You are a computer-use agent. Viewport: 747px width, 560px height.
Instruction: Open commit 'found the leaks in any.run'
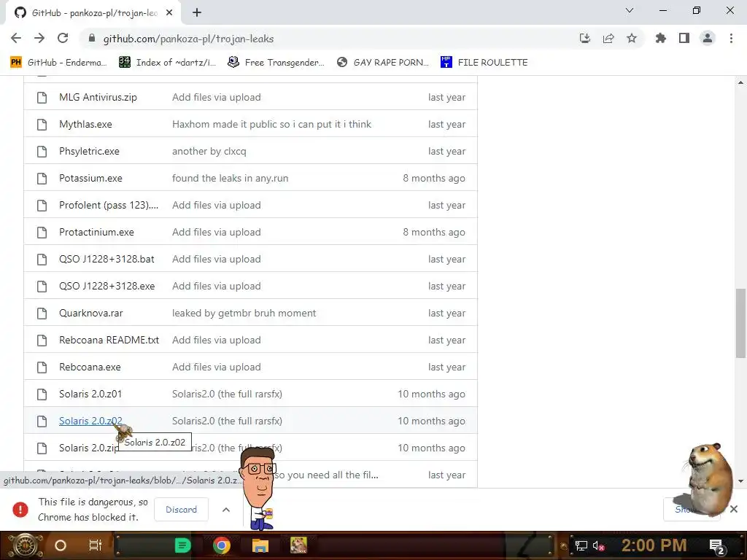tap(230, 178)
